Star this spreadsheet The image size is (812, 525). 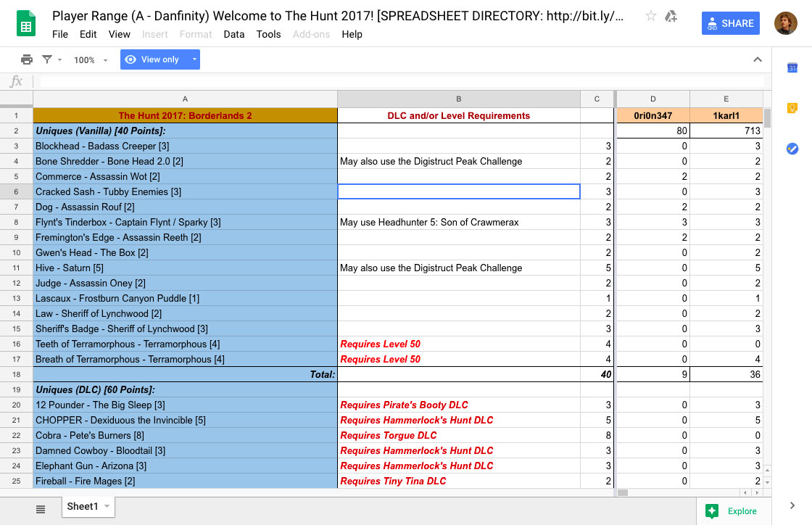[x=650, y=15]
